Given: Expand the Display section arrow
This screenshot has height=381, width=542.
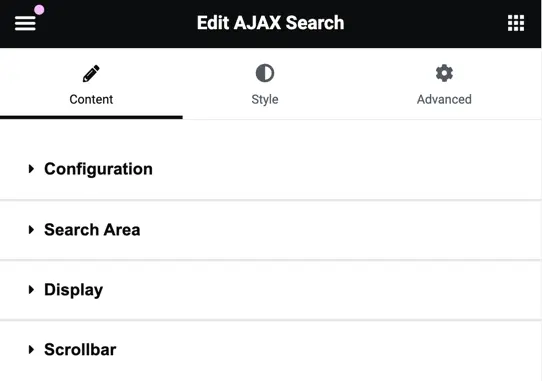Looking at the screenshot, I should point(31,289).
